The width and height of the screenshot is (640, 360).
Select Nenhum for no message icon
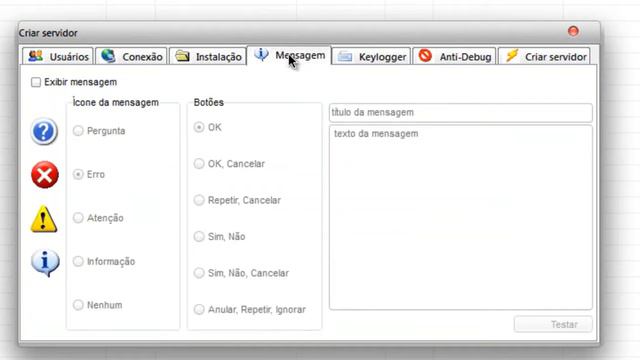pyautogui.click(x=78, y=305)
